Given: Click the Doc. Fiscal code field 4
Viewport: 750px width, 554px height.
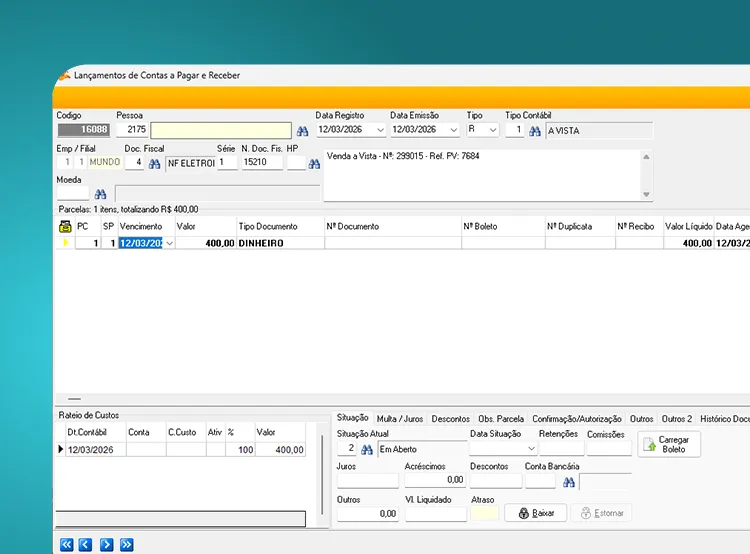Looking at the screenshot, I should (134, 163).
